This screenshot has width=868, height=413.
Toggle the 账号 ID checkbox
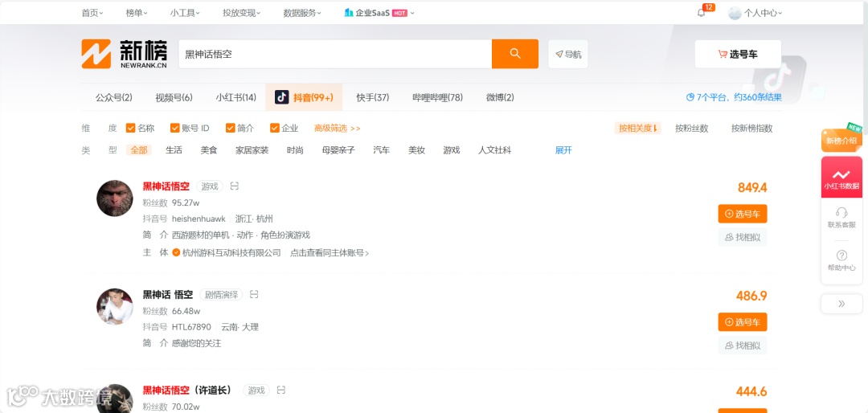pyautogui.click(x=175, y=128)
